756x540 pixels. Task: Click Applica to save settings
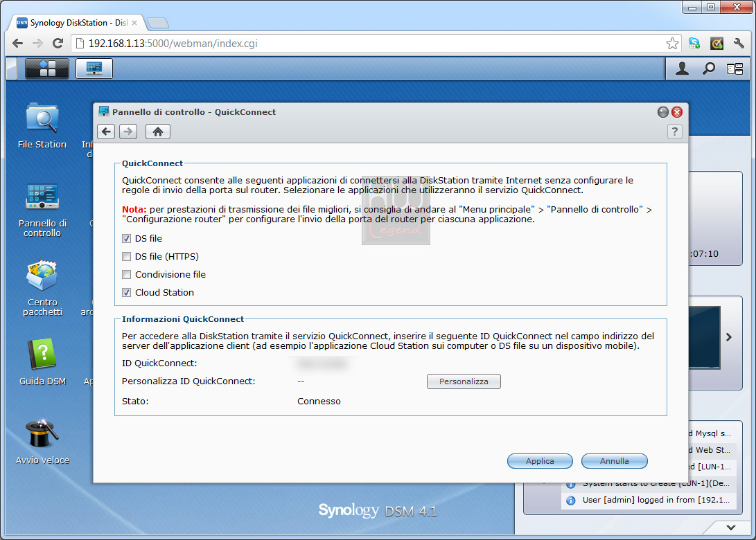[540, 461]
